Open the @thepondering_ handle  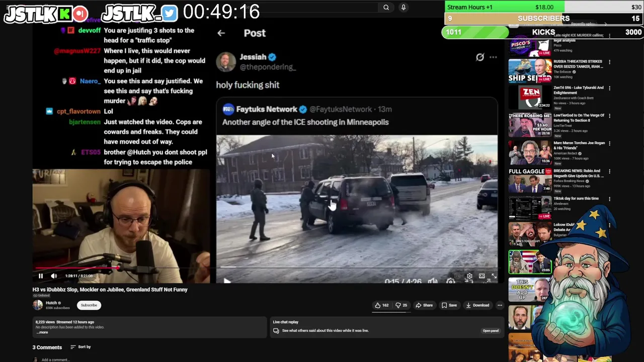pos(268,67)
